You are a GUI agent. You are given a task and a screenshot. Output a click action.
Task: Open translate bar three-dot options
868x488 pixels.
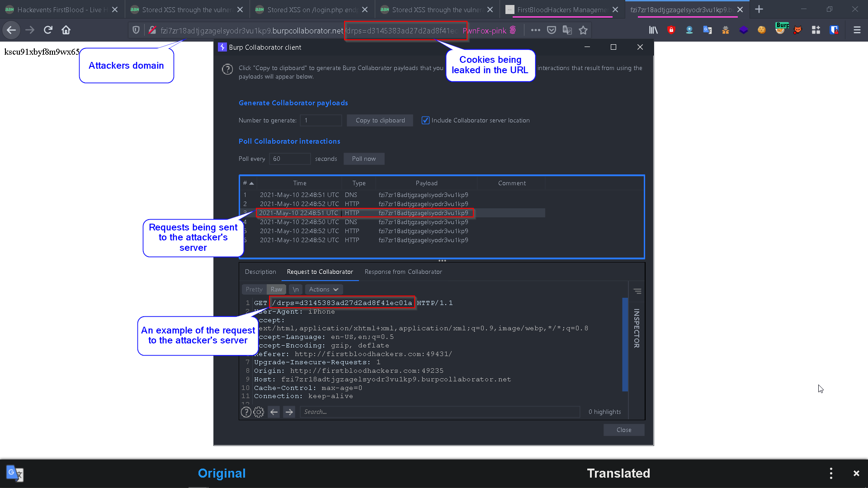831,474
